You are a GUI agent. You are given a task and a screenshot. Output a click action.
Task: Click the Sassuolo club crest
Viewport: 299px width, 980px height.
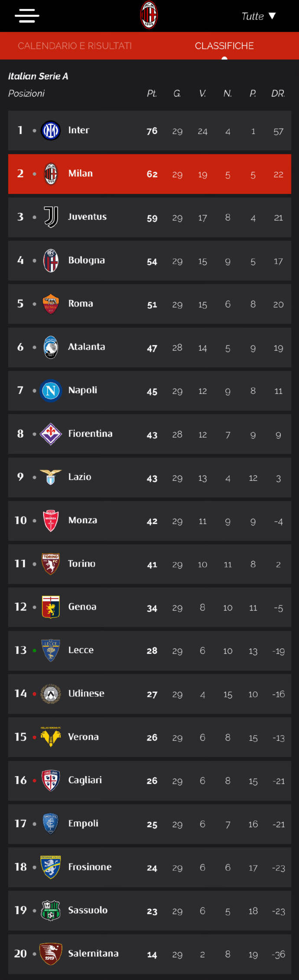pos(51,911)
